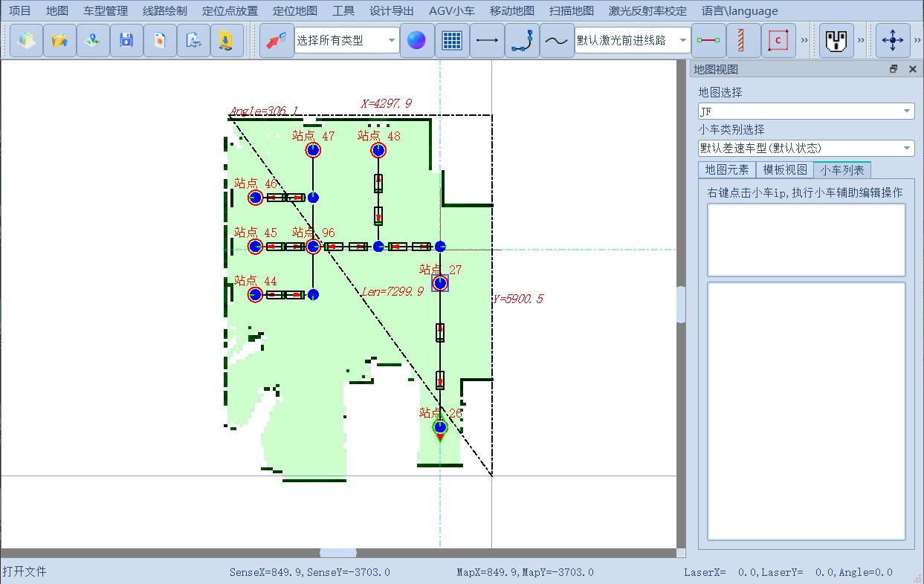
Task: Open the 工具 menu
Action: [x=343, y=11]
